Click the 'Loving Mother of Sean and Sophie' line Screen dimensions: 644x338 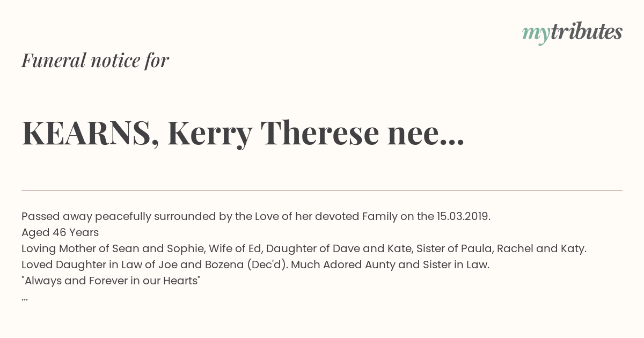pyautogui.click(x=304, y=249)
